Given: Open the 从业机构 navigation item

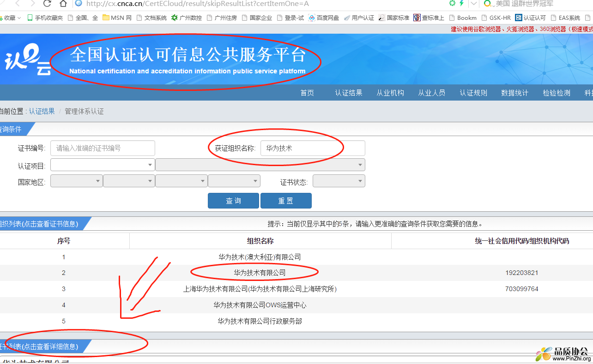Looking at the screenshot, I should pyautogui.click(x=390, y=93).
